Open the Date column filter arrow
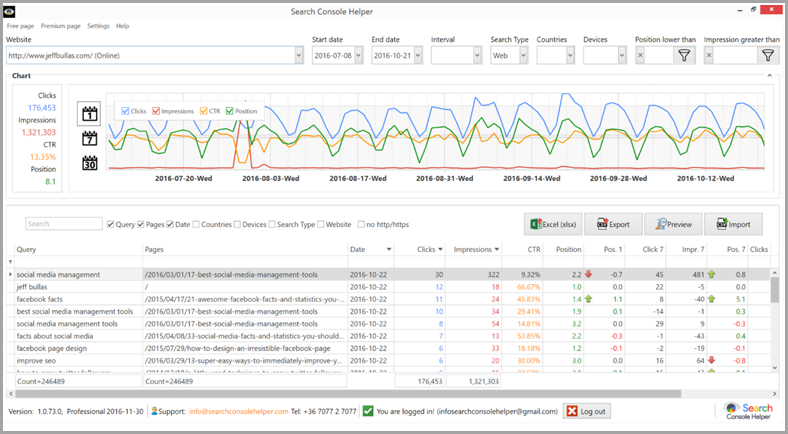 click(x=388, y=249)
